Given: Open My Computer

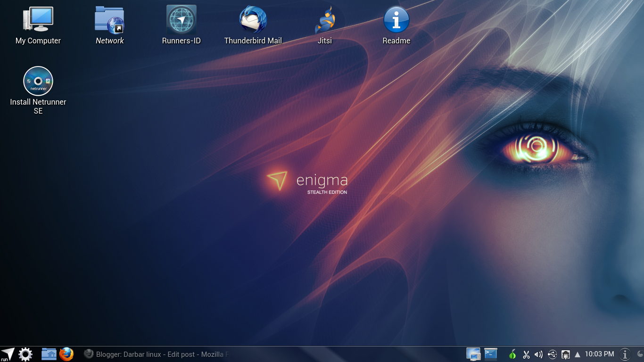Looking at the screenshot, I should point(38,19).
